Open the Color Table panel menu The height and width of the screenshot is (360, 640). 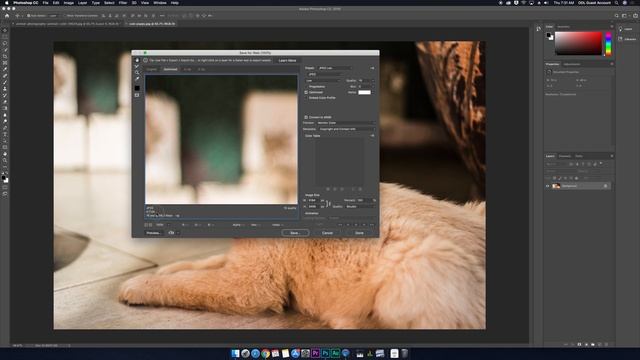pyautogui.click(x=372, y=136)
